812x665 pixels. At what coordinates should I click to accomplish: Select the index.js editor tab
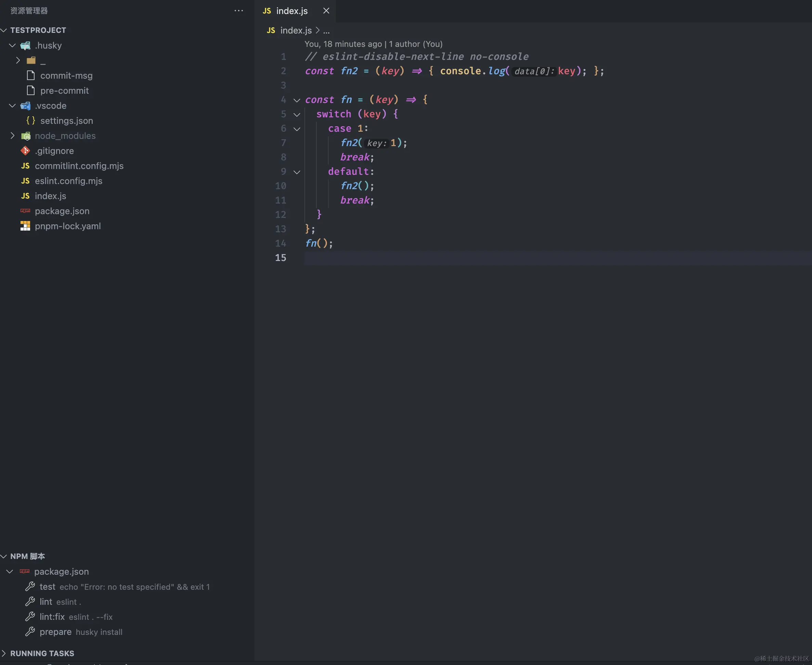pyautogui.click(x=291, y=11)
